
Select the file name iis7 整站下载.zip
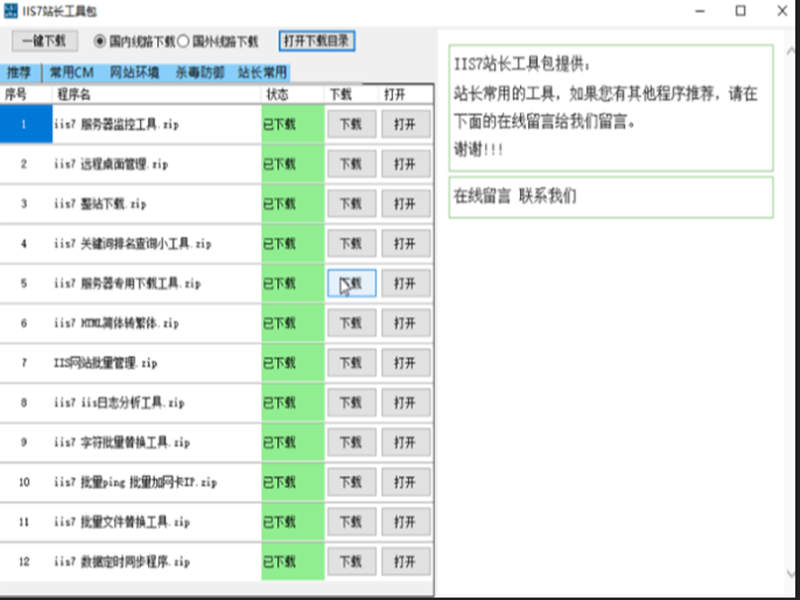tap(100, 204)
